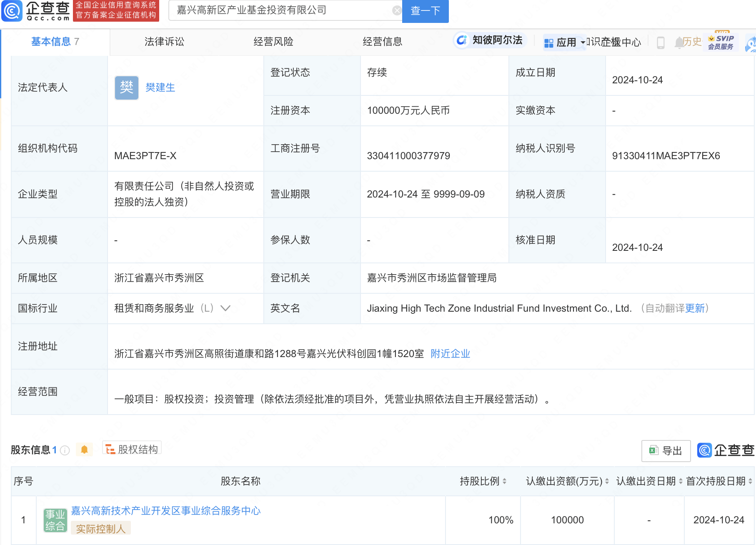
Task: Select the registration number 330411000377979
Action: [x=408, y=156]
